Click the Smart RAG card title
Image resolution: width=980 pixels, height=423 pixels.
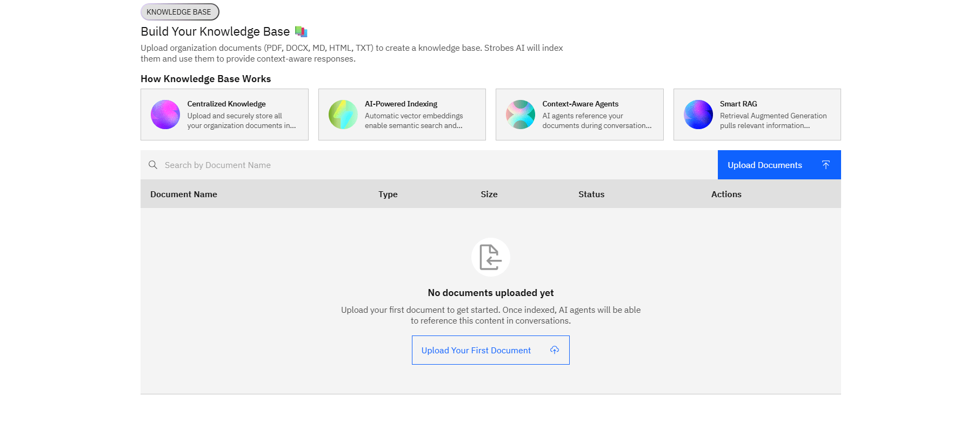738,104
